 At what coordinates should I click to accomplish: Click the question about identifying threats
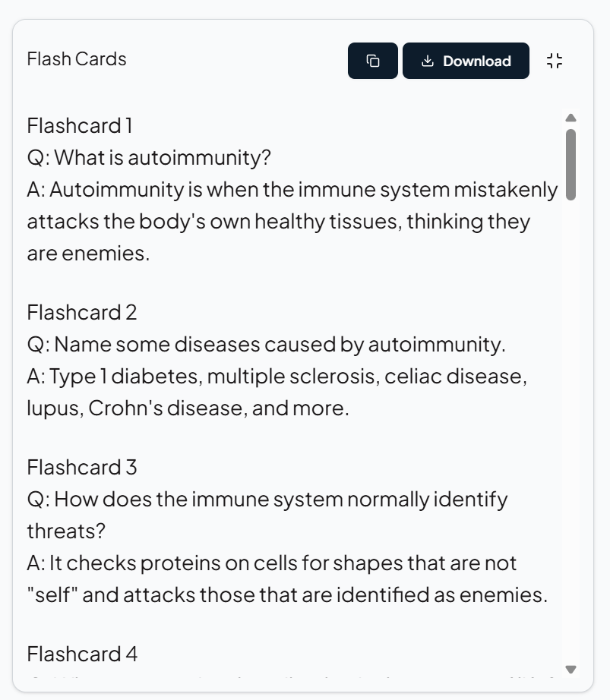(267, 500)
